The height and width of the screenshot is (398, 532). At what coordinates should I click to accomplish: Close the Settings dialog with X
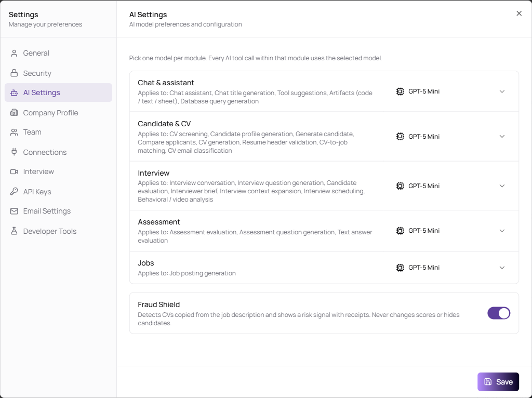[x=519, y=14]
